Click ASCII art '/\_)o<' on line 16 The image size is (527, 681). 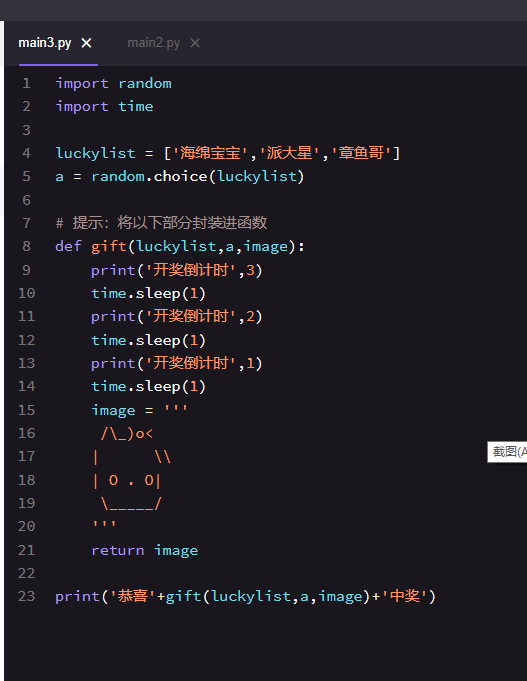point(127,433)
